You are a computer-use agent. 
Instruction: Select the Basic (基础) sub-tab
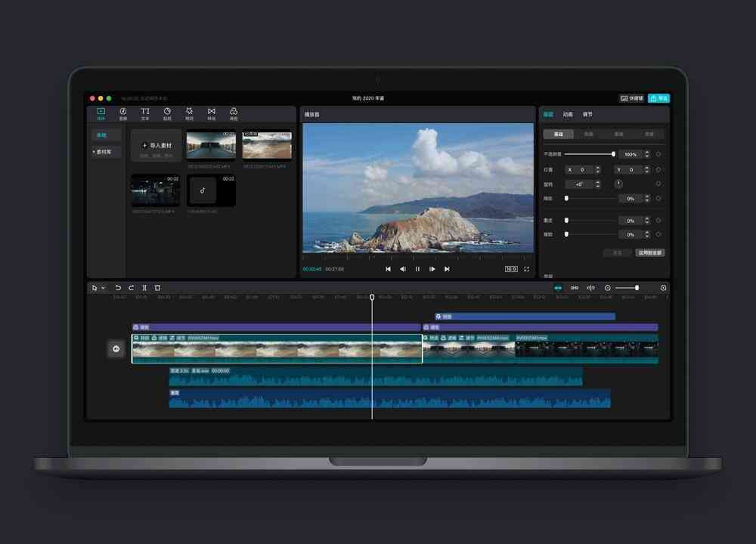point(559,134)
